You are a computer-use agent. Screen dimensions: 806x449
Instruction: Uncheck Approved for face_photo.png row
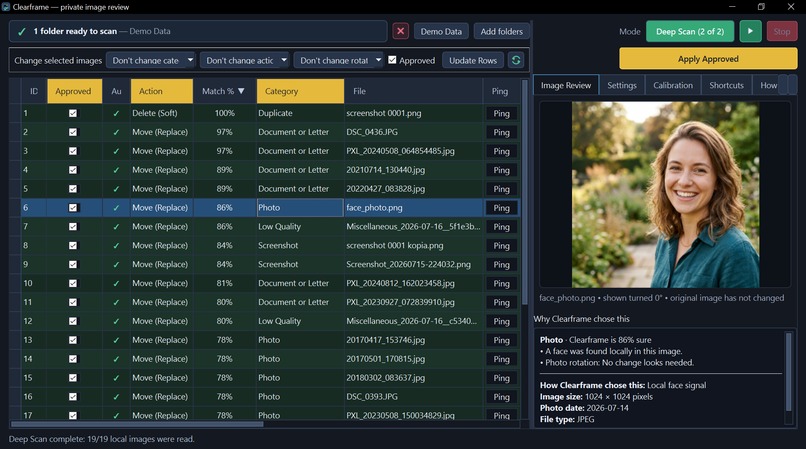[73, 208]
